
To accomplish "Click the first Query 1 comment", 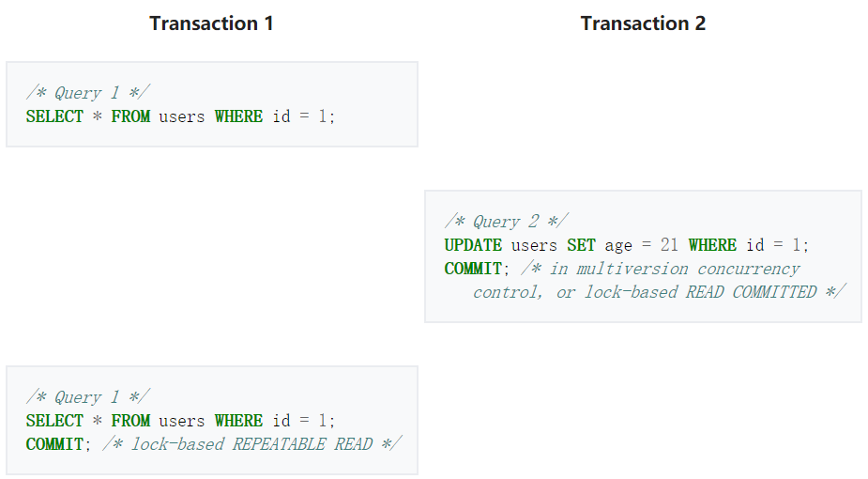I will 88,92.
